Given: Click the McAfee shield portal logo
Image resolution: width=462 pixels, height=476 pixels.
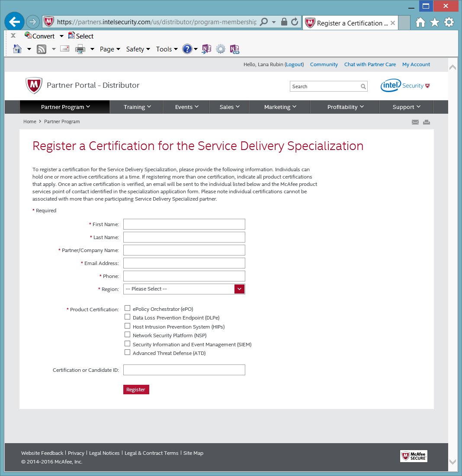Looking at the screenshot, I should 34,86.
